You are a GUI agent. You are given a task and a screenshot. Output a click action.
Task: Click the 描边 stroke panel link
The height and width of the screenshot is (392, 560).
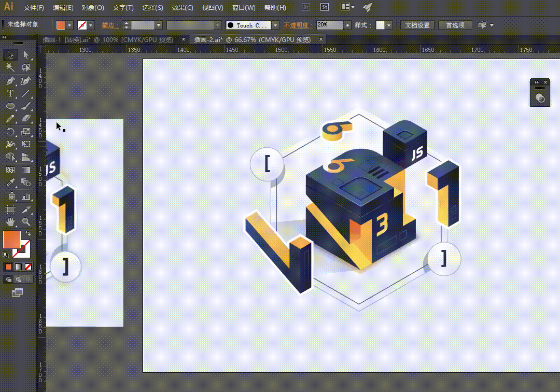tap(109, 25)
